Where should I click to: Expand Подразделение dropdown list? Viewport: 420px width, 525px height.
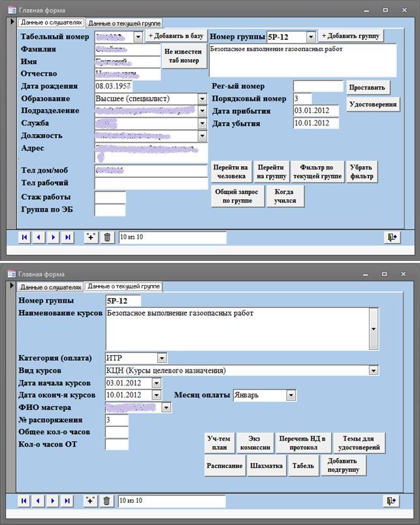[x=202, y=111]
